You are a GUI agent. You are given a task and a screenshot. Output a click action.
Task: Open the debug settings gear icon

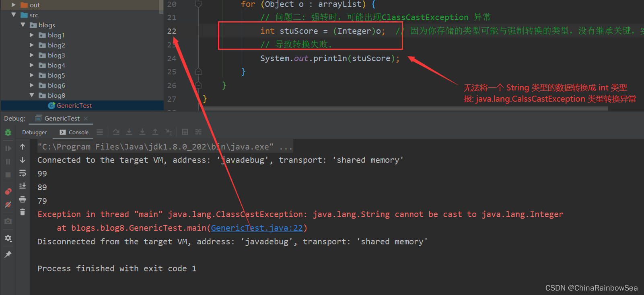click(x=8, y=238)
